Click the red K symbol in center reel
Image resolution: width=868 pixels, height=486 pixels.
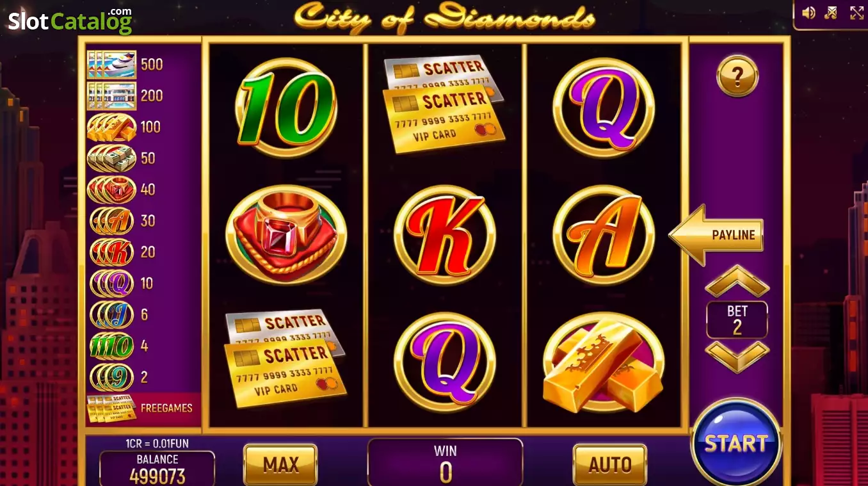point(445,235)
